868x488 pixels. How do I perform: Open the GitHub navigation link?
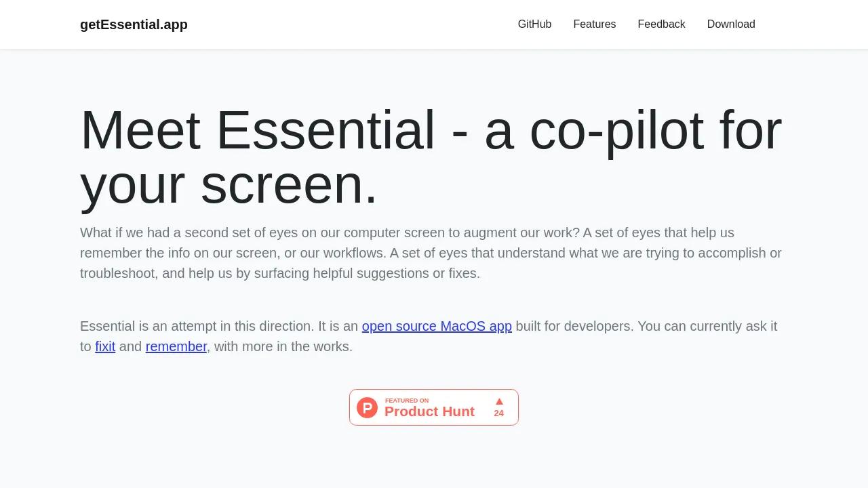click(x=534, y=24)
